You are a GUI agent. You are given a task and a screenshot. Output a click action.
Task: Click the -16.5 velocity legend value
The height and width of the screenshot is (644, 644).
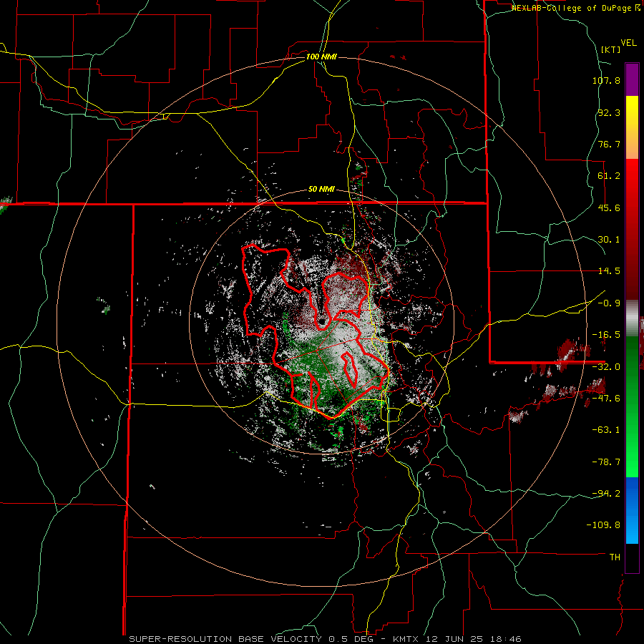click(606, 335)
